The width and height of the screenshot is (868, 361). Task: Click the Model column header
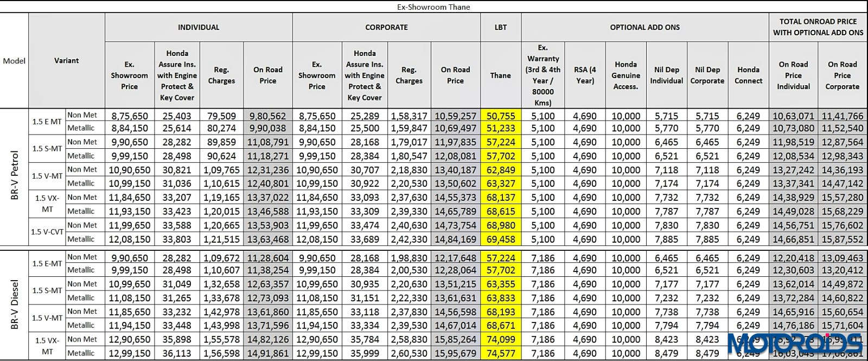tap(14, 61)
